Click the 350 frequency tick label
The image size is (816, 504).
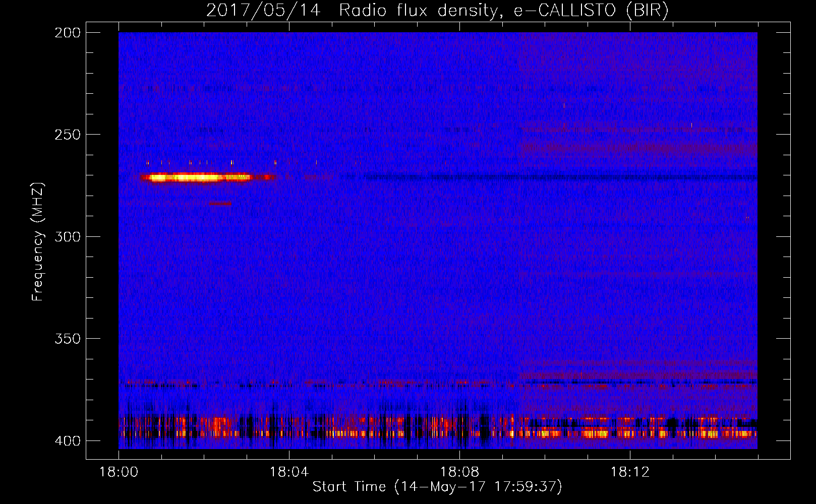point(68,339)
